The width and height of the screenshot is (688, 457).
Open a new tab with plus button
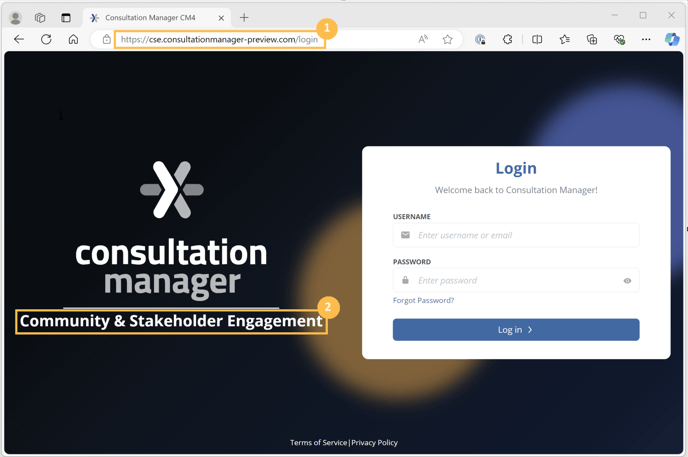[244, 18]
